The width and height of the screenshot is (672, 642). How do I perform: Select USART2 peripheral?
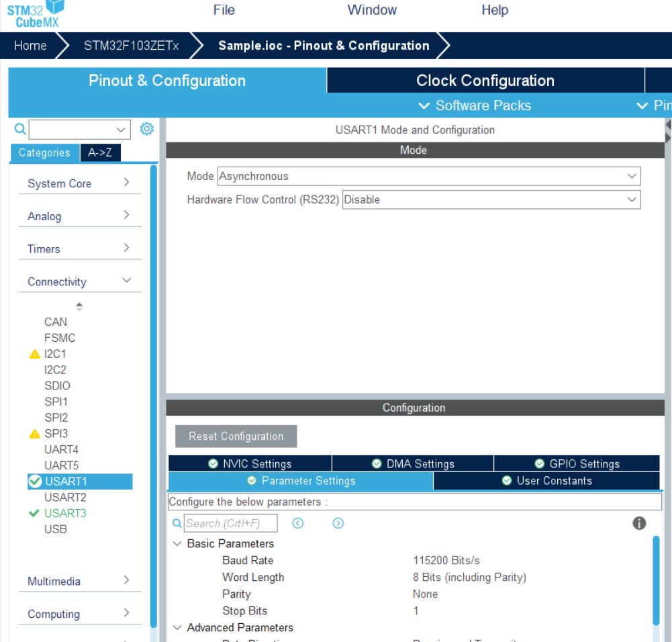click(x=65, y=498)
